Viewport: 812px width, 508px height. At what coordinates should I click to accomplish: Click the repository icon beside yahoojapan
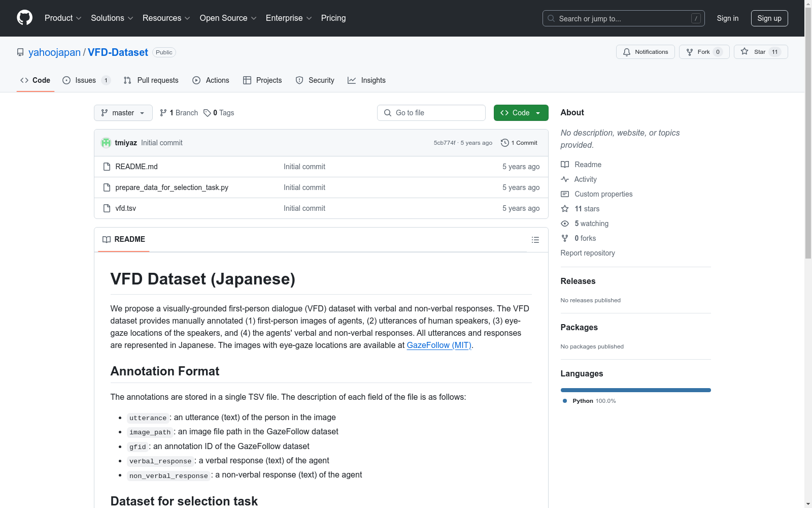coord(20,52)
